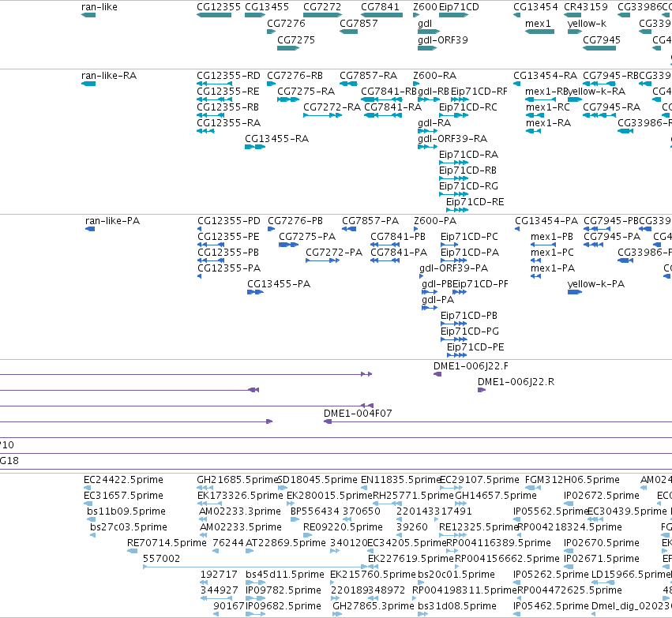Select the ran-like gene feature
The width and height of the screenshot is (672, 618).
coord(88,15)
